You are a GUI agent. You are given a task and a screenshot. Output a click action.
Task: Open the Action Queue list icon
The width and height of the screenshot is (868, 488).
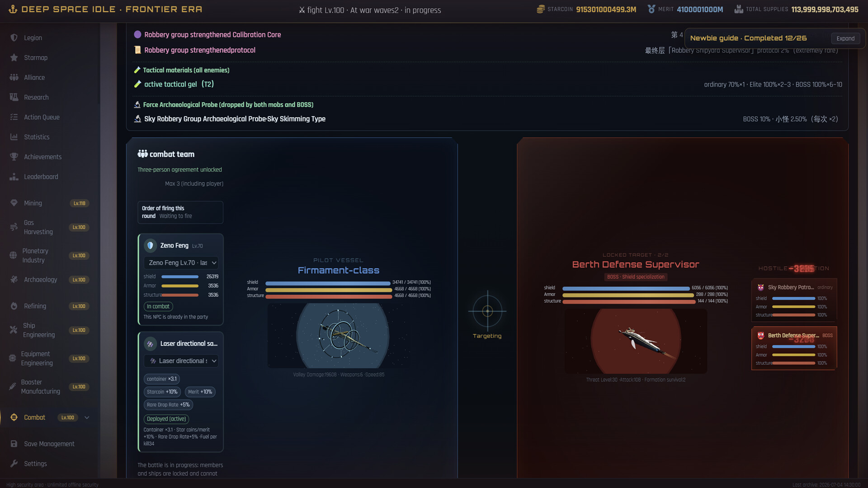point(14,117)
